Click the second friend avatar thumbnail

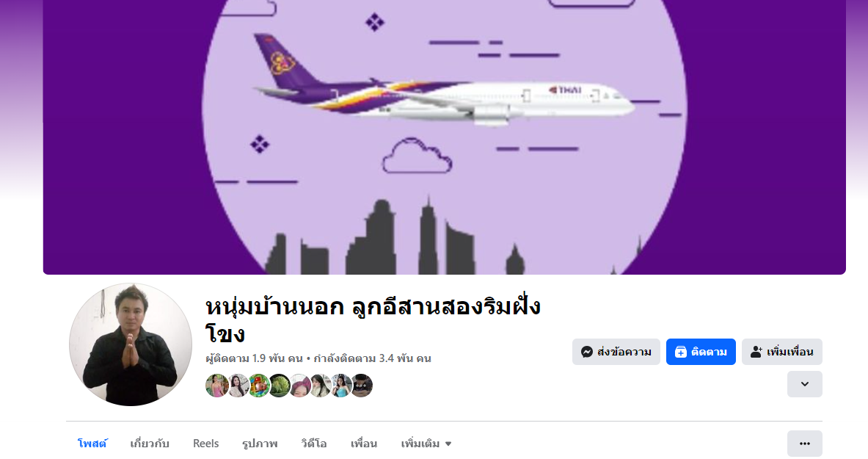(238, 386)
